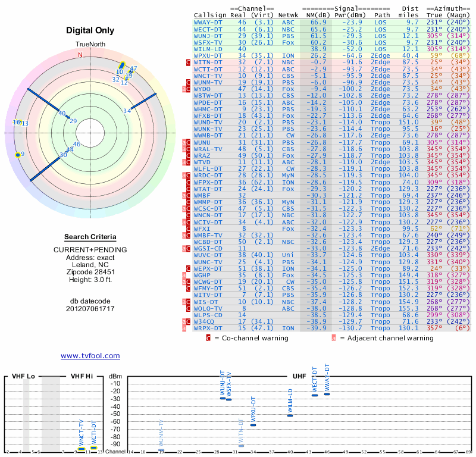Image resolution: width=476 pixels, height=457 pixels.
Task: Open the www.tvfool.com link
Action: point(90,356)
